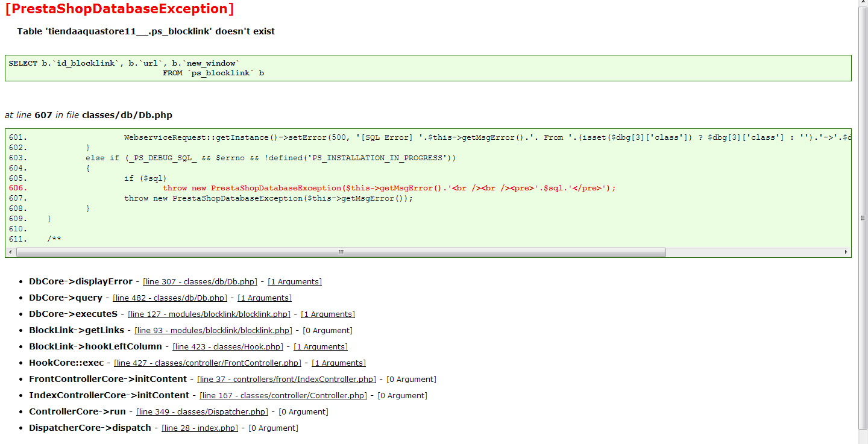Open the line 28 index.php link
This screenshot has width=868, height=444.
(x=200, y=428)
